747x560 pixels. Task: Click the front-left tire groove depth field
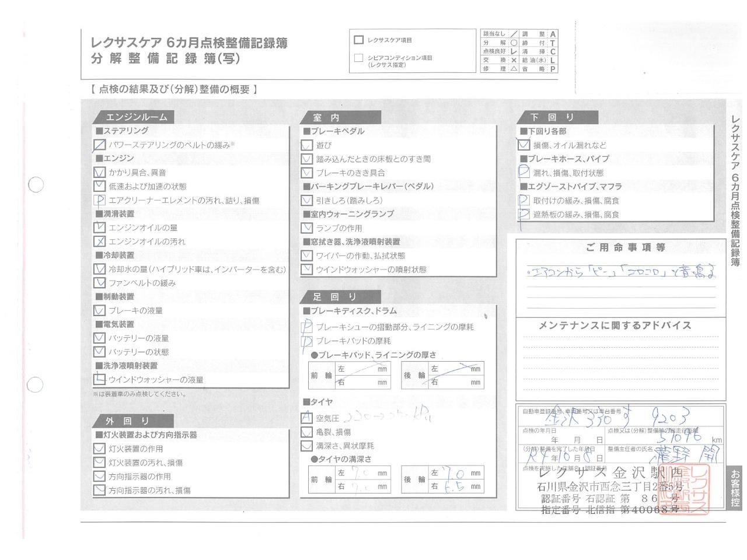tap(362, 473)
